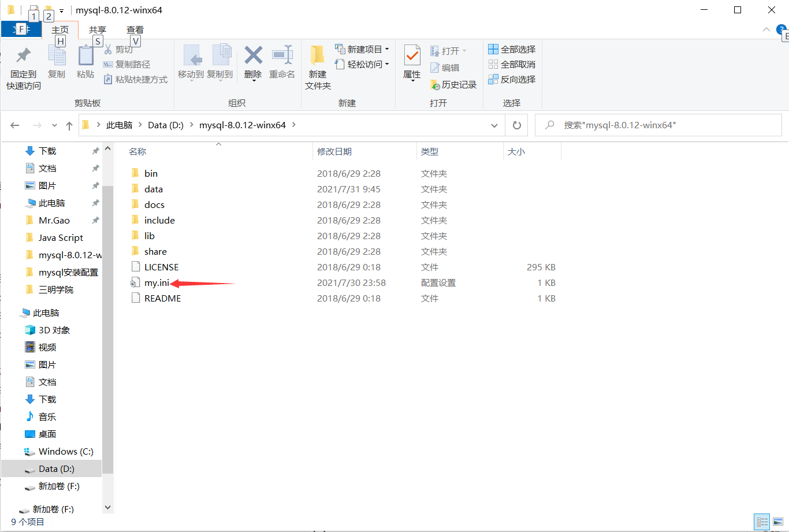Go up one level arrow

point(69,125)
